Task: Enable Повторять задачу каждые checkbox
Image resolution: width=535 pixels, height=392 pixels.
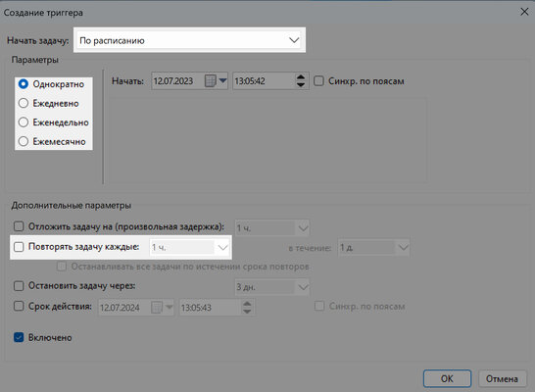Action: (19, 247)
